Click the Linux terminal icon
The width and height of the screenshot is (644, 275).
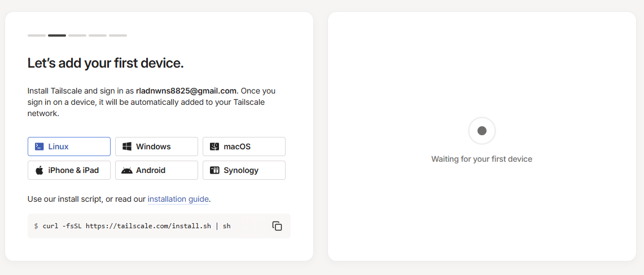[39, 147]
